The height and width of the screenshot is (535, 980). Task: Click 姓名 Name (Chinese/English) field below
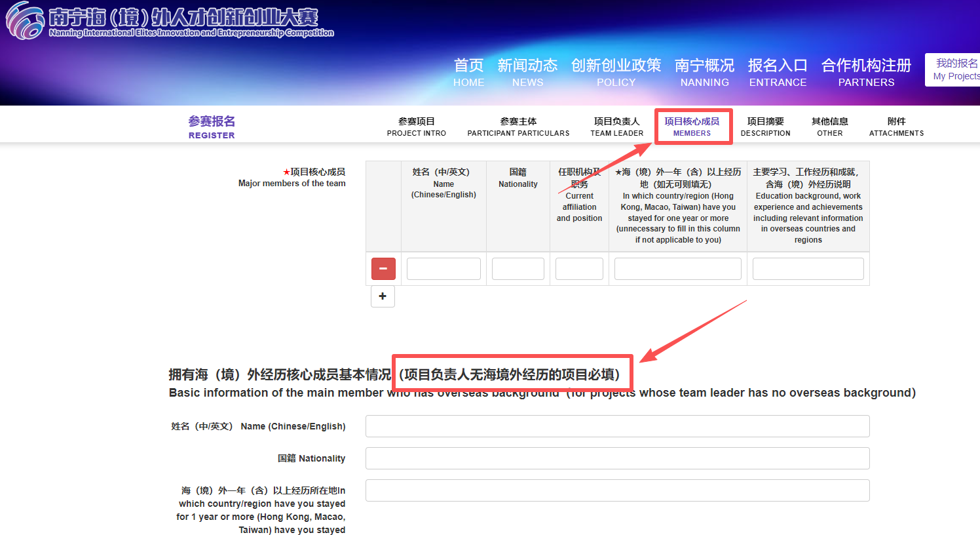(618, 426)
